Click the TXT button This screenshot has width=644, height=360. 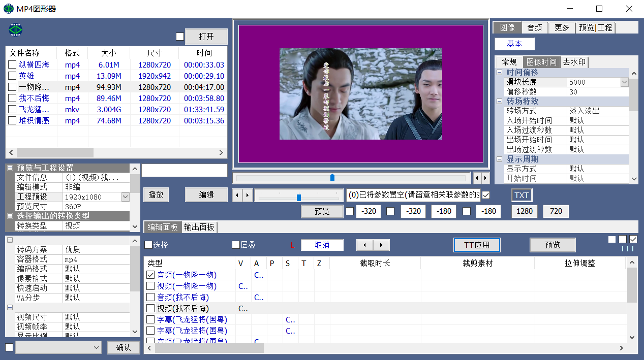[522, 195]
